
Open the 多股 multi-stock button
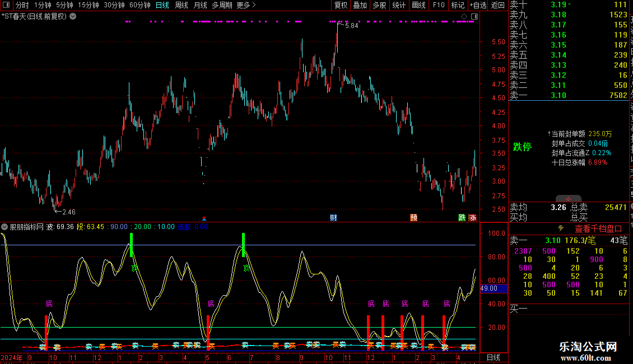(x=379, y=5)
